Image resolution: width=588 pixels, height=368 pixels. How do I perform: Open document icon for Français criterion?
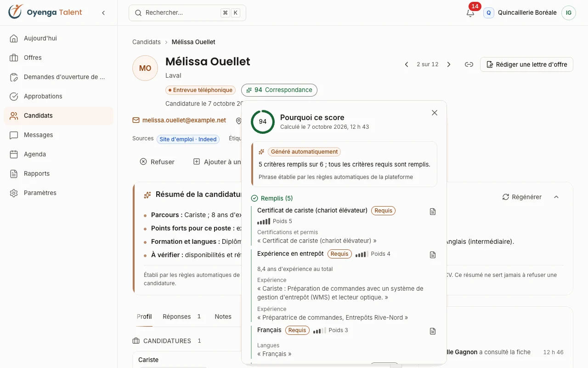(432, 331)
